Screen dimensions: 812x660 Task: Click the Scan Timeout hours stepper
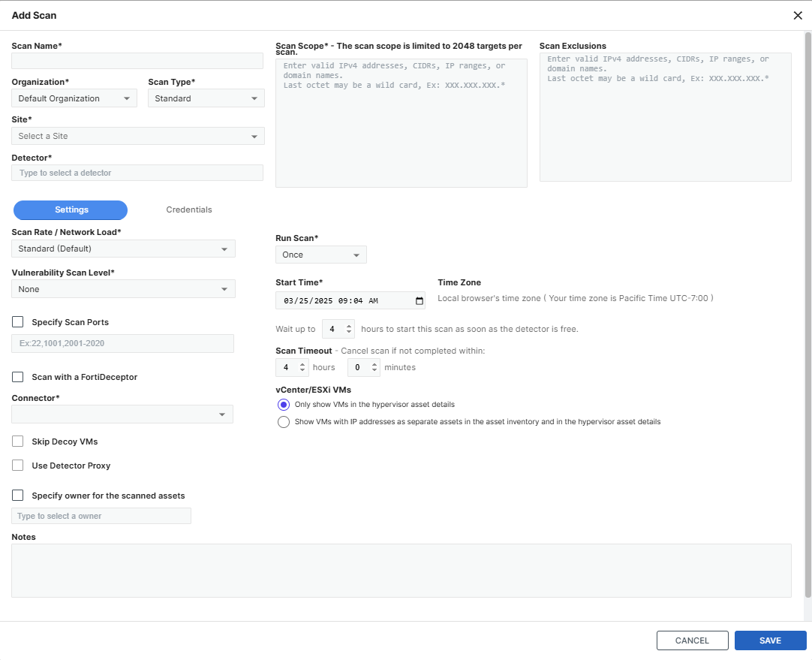[303, 368]
